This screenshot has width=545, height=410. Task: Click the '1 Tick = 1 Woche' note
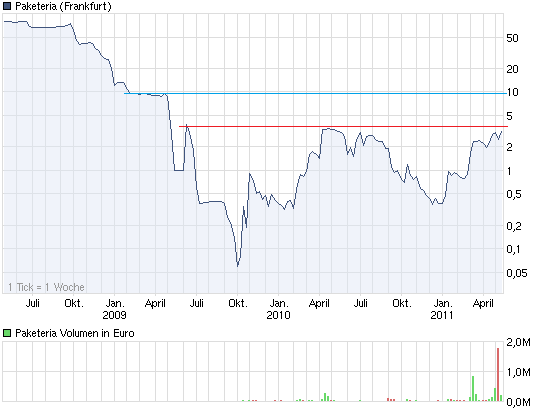click(46, 287)
